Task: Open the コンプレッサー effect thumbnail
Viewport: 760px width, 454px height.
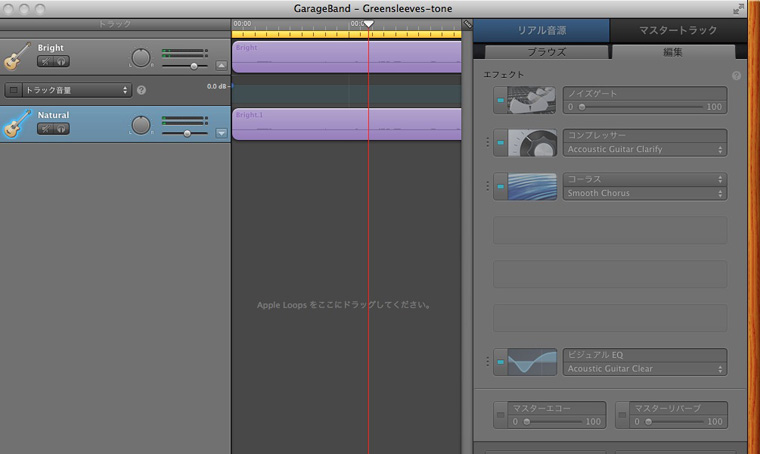Action: (x=532, y=143)
